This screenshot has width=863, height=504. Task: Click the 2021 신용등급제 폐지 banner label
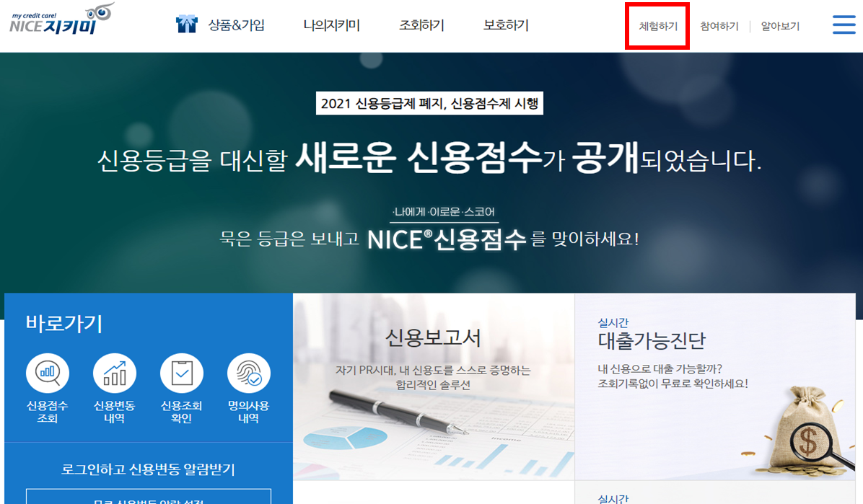(429, 103)
